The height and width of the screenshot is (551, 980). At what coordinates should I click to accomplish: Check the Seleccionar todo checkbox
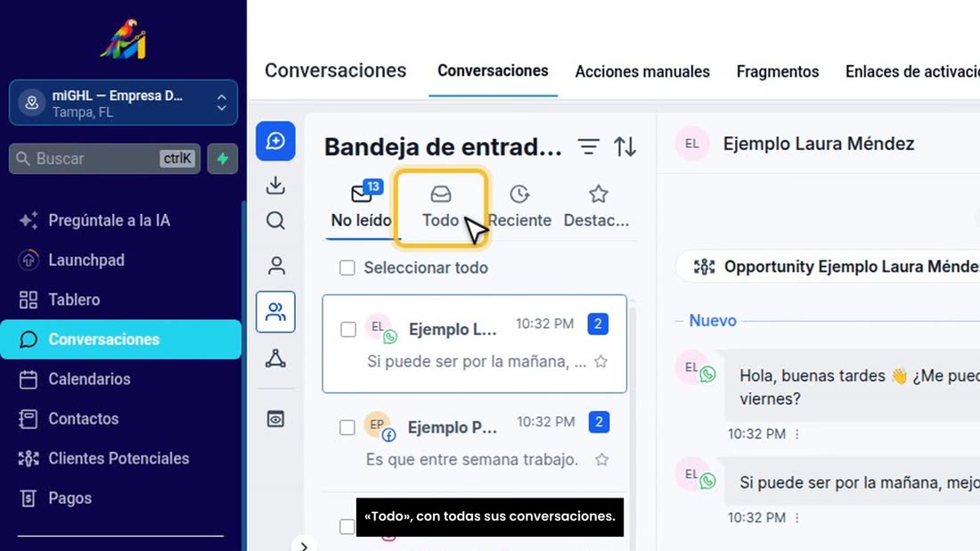pos(347,267)
